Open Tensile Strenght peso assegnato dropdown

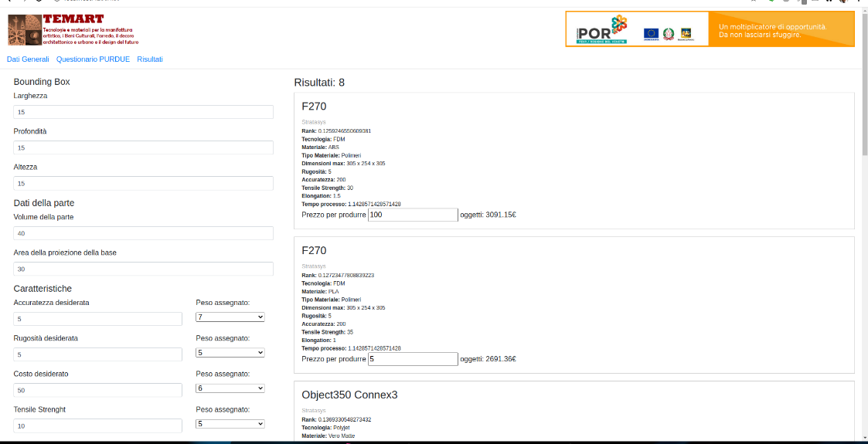pyautogui.click(x=230, y=424)
